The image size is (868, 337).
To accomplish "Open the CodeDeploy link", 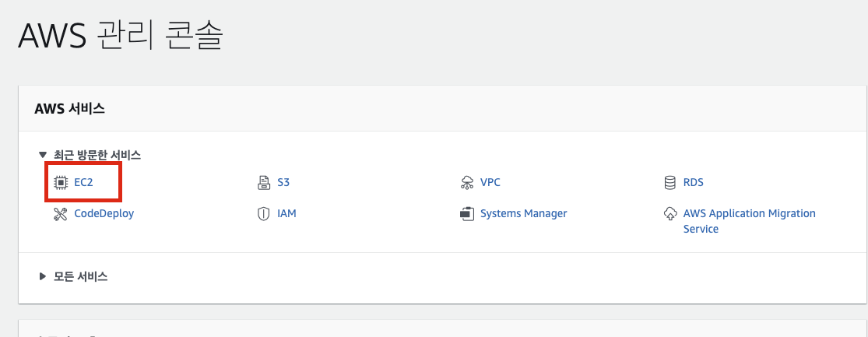I will pyautogui.click(x=104, y=213).
